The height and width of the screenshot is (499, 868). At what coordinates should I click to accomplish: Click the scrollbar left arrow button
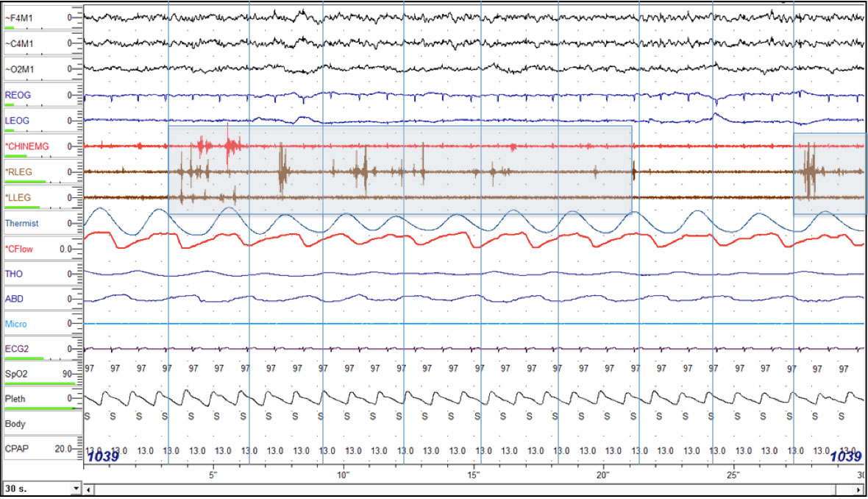[89, 489]
